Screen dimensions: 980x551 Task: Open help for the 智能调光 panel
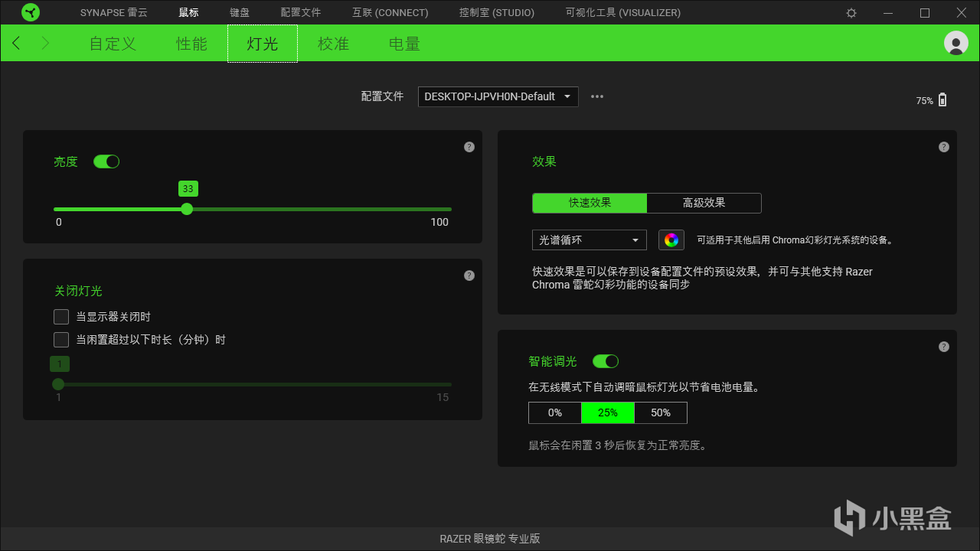pyautogui.click(x=944, y=347)
